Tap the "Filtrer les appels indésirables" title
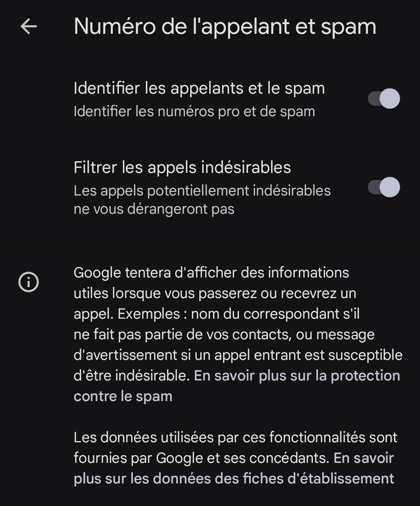The width and height of the screenshot is (420, 506). point(182,168)
